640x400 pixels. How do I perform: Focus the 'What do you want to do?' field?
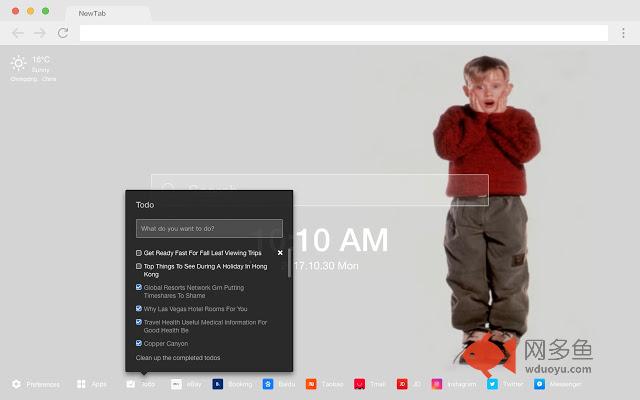[209, 228]
